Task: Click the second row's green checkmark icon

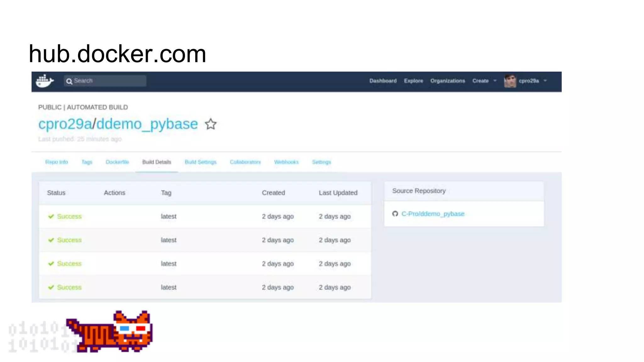Action: coord(51,240)
